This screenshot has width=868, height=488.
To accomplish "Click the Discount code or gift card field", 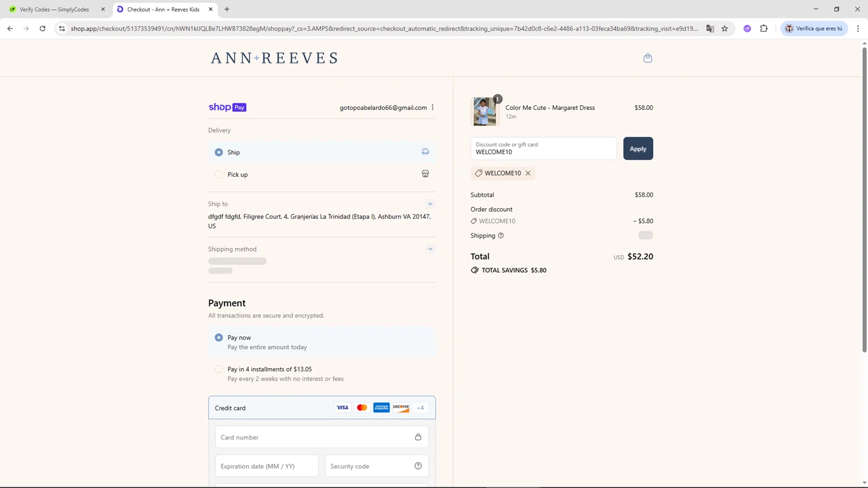I will (x=543, y=149).
